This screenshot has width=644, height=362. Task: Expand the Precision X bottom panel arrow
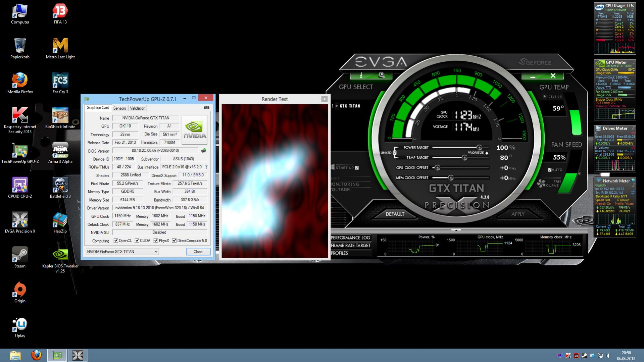pos(456,230)
